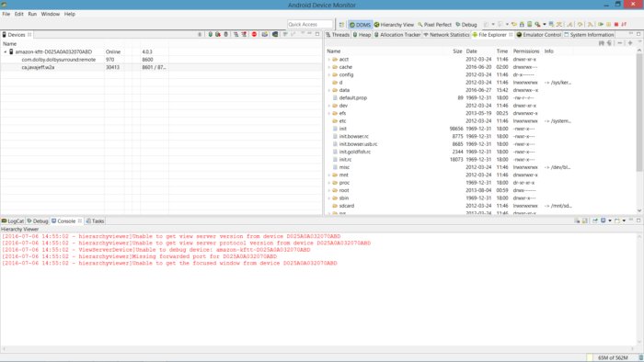
Task: Switch to the System Information tab
Action: pyautogui.click(x=589, y=35)
